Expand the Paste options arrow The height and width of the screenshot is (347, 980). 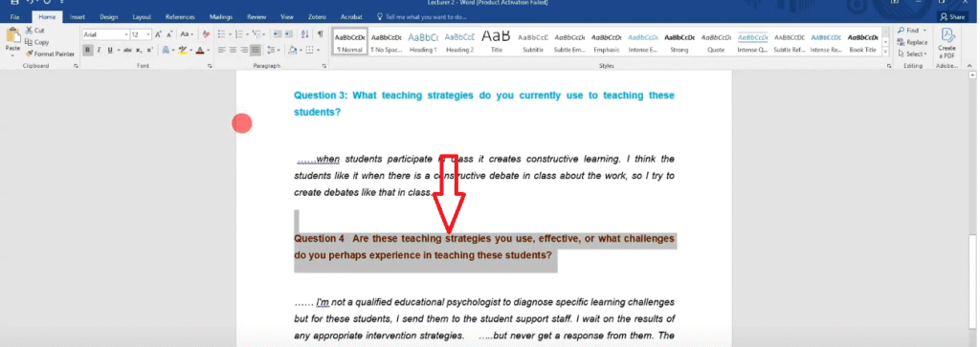[12, 54]
